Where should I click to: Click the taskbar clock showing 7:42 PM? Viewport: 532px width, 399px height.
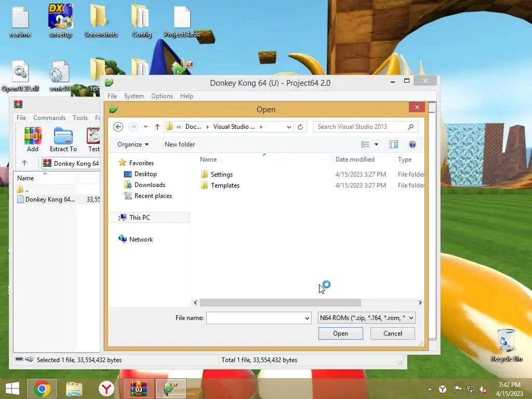509,389
